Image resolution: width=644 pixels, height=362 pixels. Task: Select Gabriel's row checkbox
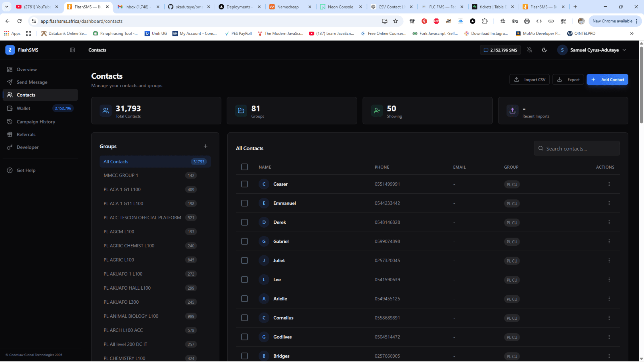[x=244, y=241]
